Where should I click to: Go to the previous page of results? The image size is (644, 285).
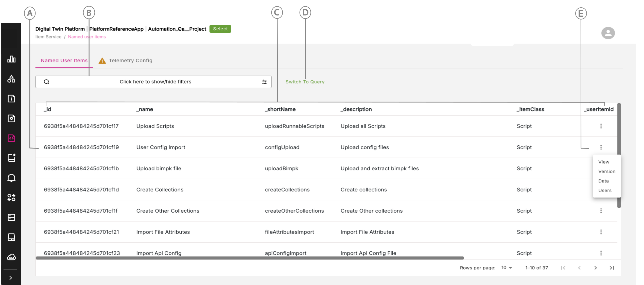point(579,268)
